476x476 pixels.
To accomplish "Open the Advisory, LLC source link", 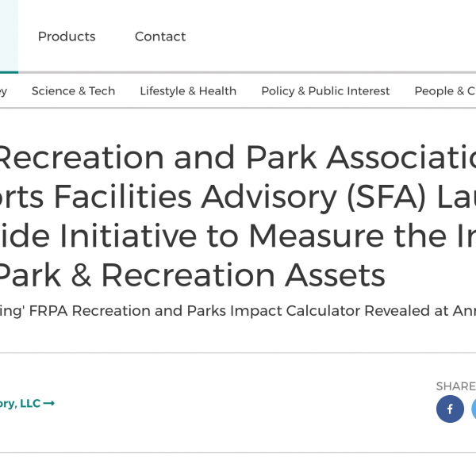I will tap(27, 404).
